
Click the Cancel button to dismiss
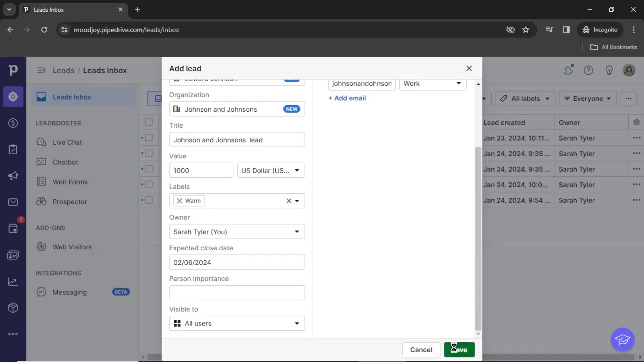click(x=421, y=350)
